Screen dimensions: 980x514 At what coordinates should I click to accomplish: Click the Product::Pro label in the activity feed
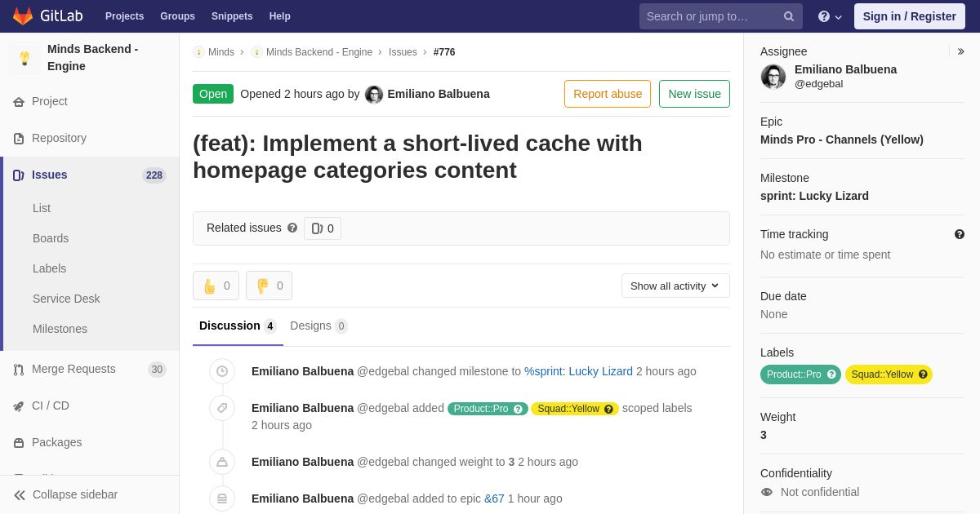tap(488, 409)
